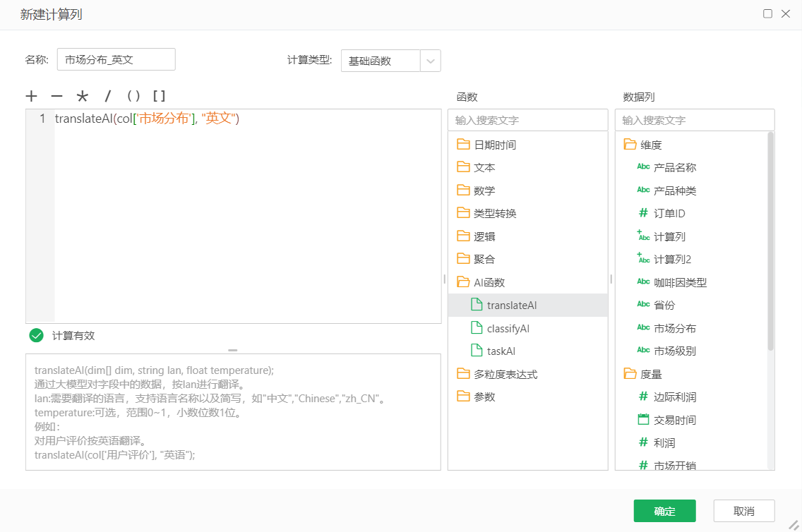Click the Abc icon beside 咖啡因类型
This screenshot has height=532, width=802.
[645, 282]
